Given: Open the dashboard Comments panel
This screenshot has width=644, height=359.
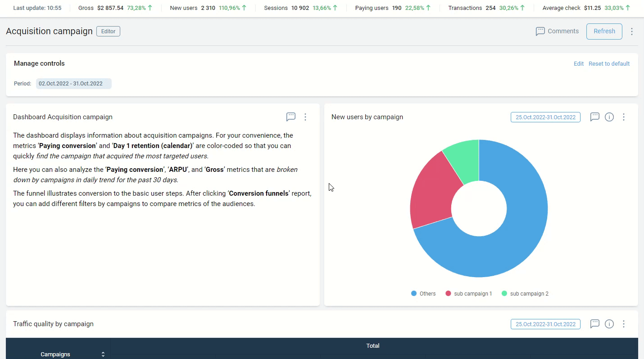Looking at the screenshot, I should 557,31.
